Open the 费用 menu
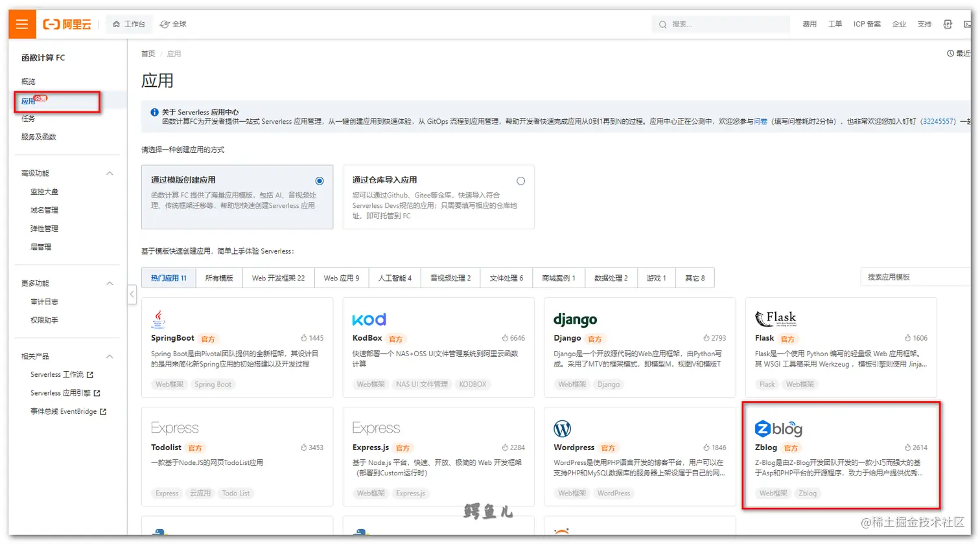Viewport: 980px width, 544px height. [810, 24]
